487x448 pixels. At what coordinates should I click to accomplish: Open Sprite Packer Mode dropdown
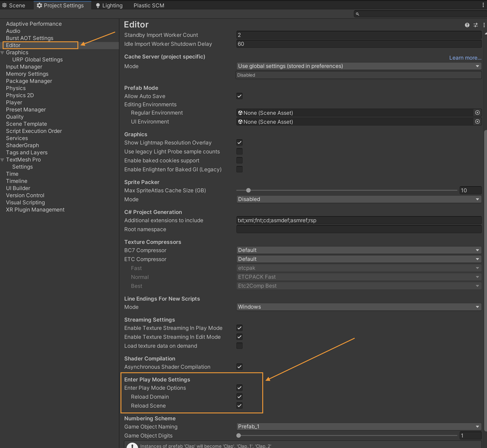(359, 199)
